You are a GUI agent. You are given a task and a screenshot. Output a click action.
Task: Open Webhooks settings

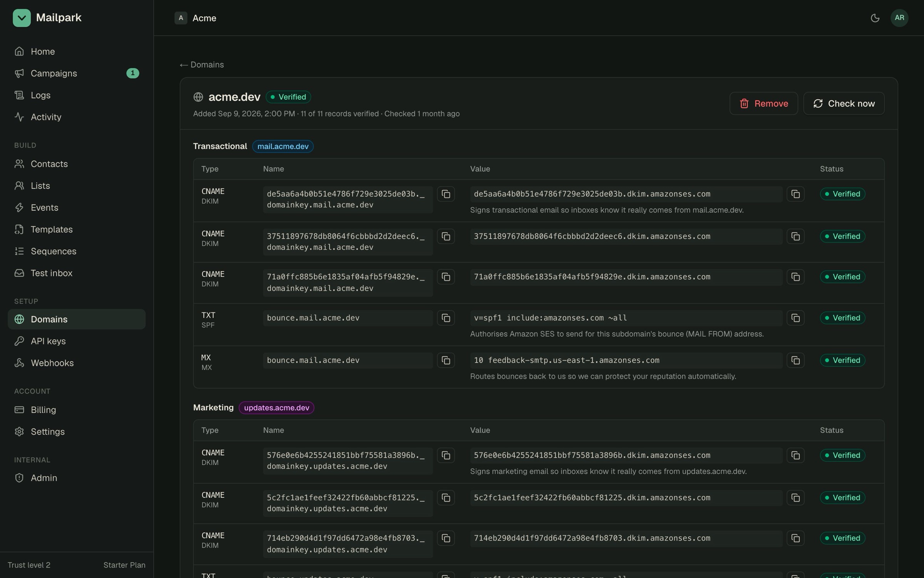pyautogui.click(x=77, y=363)
